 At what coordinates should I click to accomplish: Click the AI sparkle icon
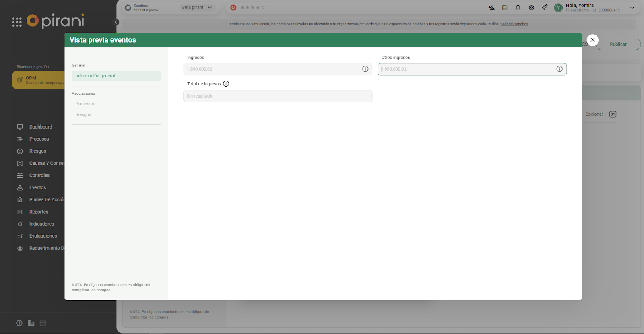tap(545, 7)
